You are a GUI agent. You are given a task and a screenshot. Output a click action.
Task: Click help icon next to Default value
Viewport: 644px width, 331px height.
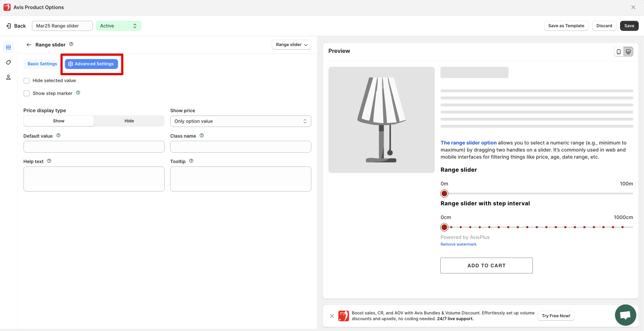[x=58, y=136]
